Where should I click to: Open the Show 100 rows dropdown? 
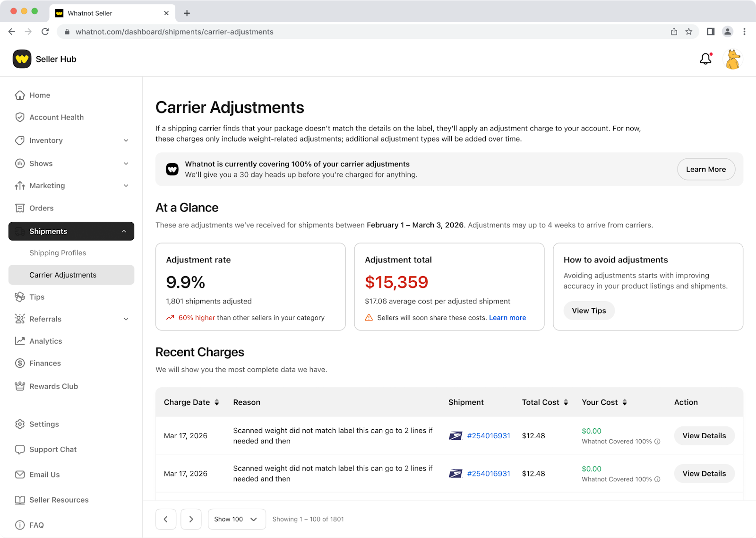[x=236, y=519]
